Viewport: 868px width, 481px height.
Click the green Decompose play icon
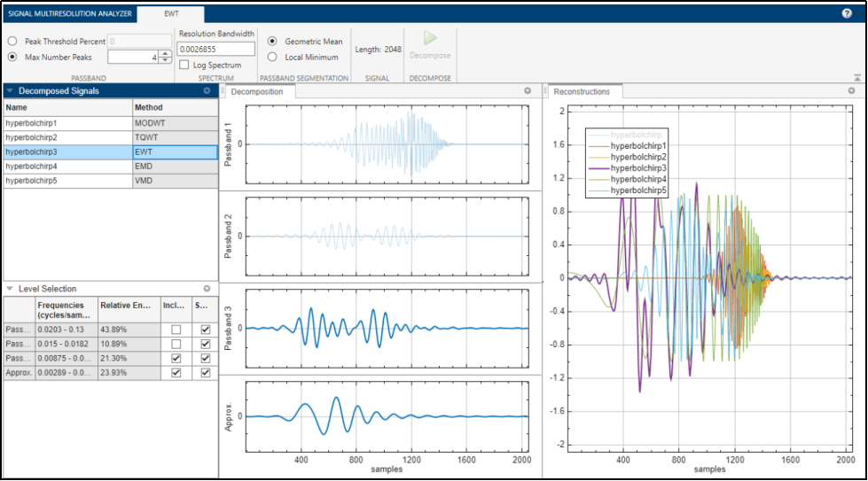coord(430,38)
